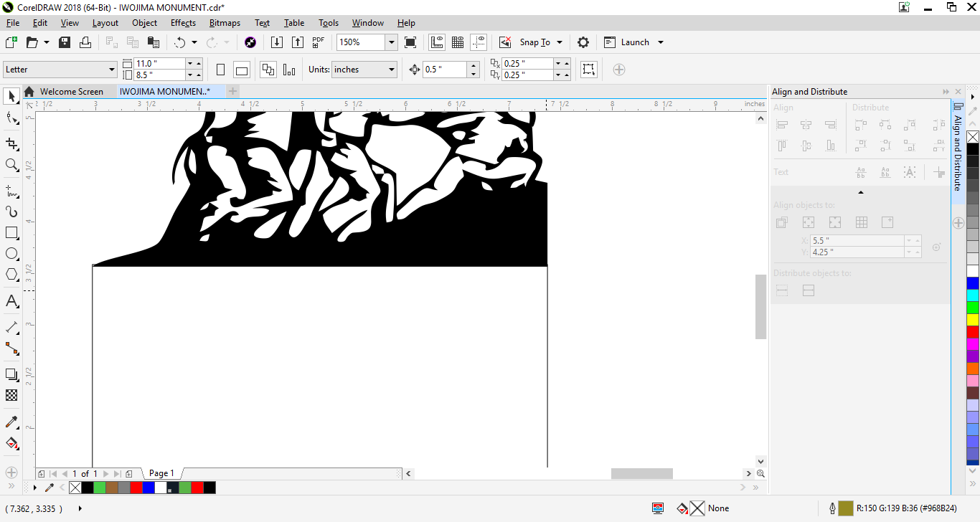Create a new document
This screenshot has width=980, height=522.
(x=11, y=42)
